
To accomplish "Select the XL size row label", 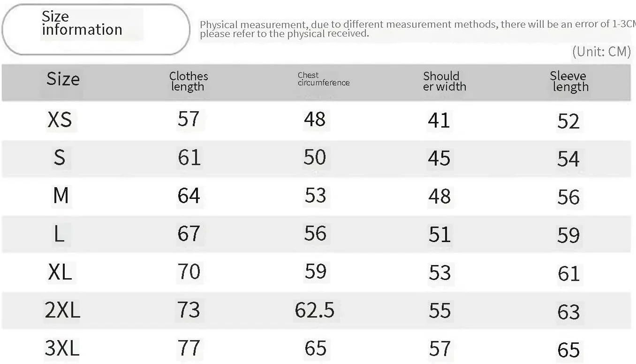I will point(60,272).
